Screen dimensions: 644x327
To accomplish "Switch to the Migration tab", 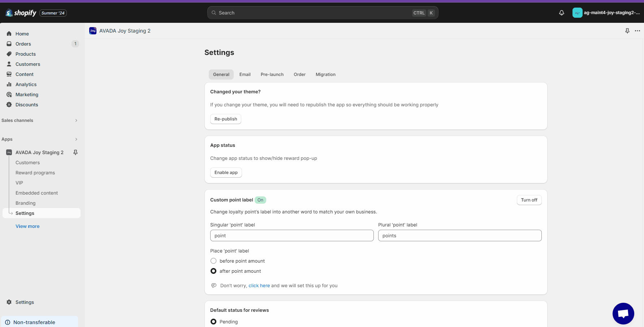I will pos(325,75).
